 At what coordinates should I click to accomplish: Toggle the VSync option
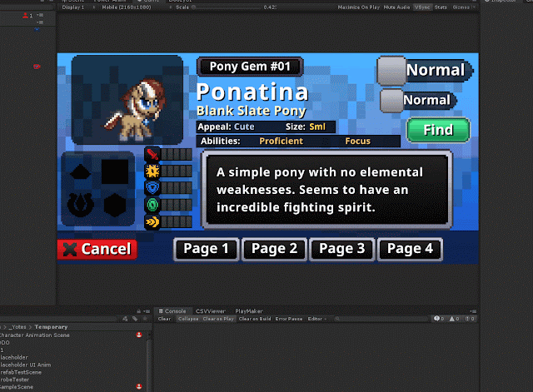tap(422, 7)
